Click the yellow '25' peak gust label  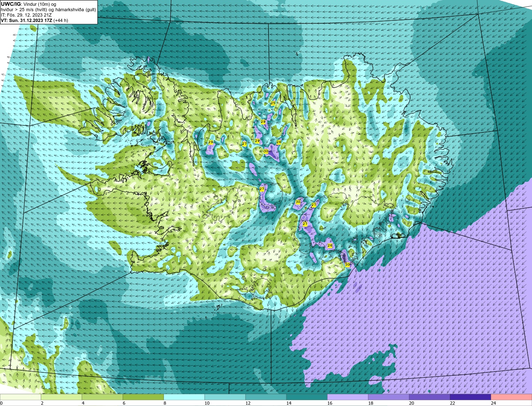coord(273,103)
